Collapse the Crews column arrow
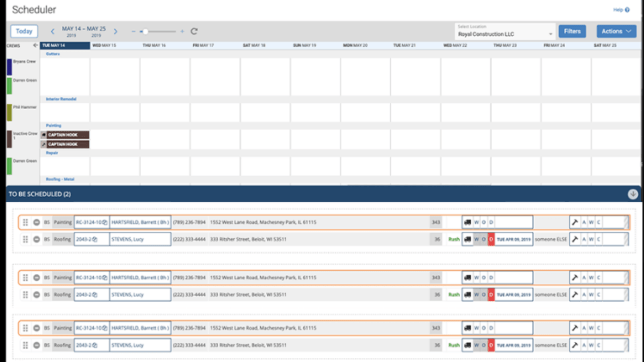The width and height of the screenshot is (644, 362). coord(35,45)
